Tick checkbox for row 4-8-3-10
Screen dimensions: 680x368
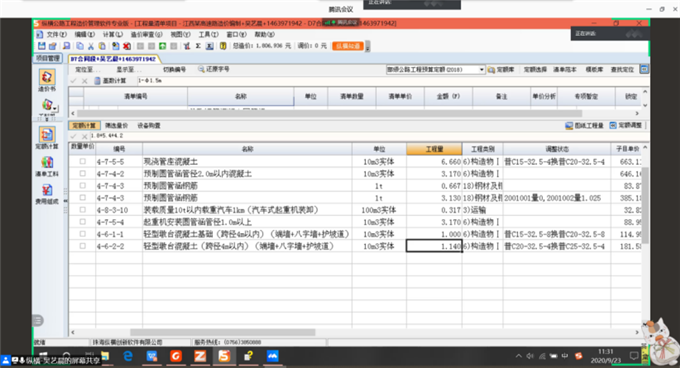[82, 210]
